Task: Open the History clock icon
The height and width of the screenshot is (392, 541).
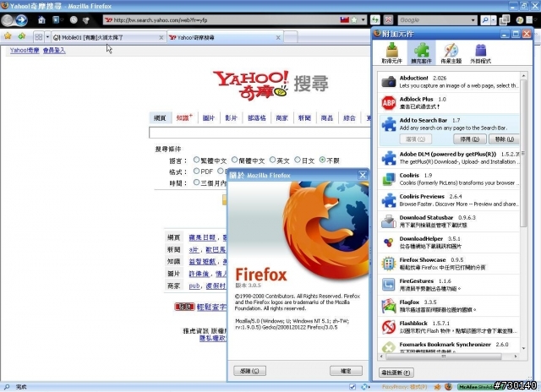Action: pyautogui.click(x=74, y=20)
